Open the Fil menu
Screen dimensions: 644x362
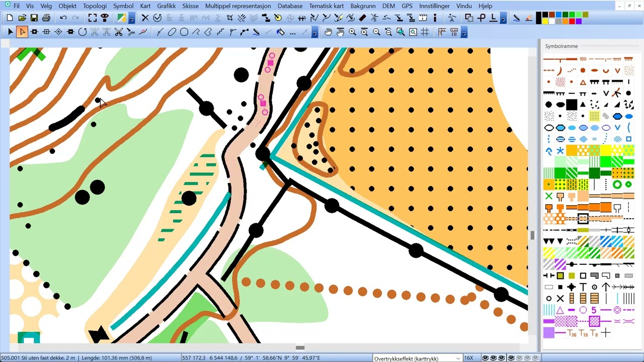click(x=17, y=6)
